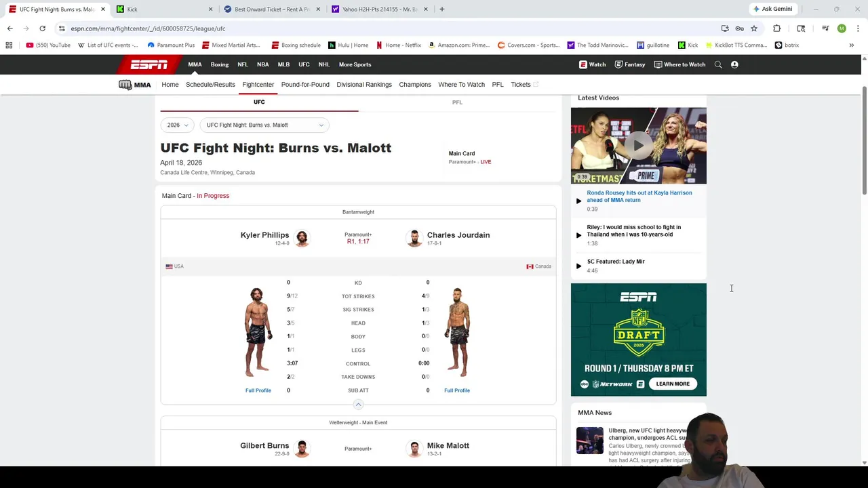
Task: Play Ronda Rousey list item arrow
Action: pos(578,201)
